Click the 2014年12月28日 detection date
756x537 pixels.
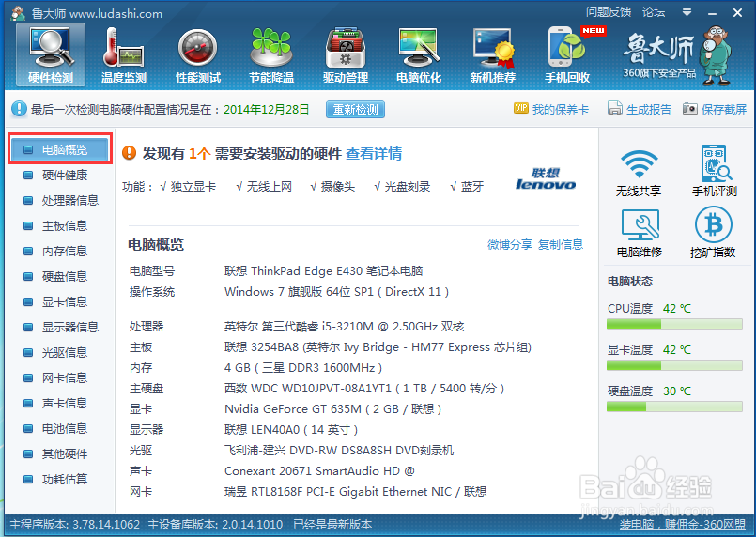pyautogui.click(x=266, y=110)
